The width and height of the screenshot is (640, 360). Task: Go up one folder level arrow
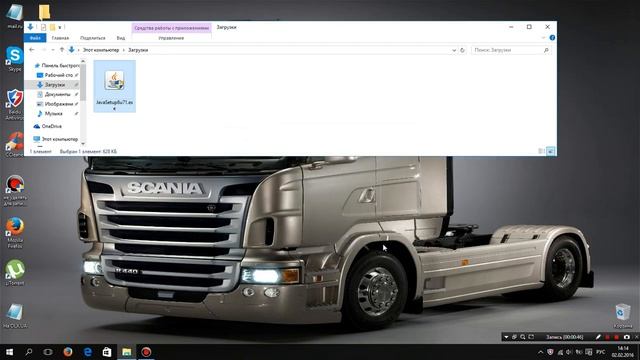62,50
